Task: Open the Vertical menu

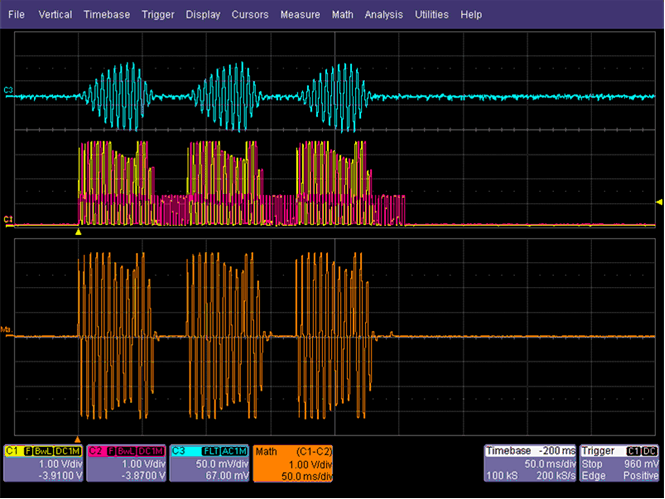Action: [56, 15]
